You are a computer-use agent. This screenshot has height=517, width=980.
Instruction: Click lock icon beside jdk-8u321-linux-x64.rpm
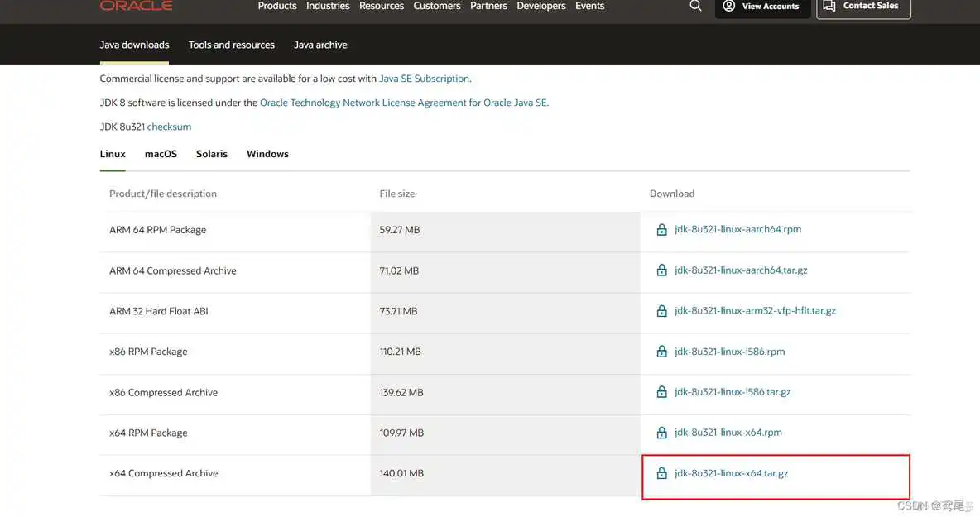coord(661,433)
